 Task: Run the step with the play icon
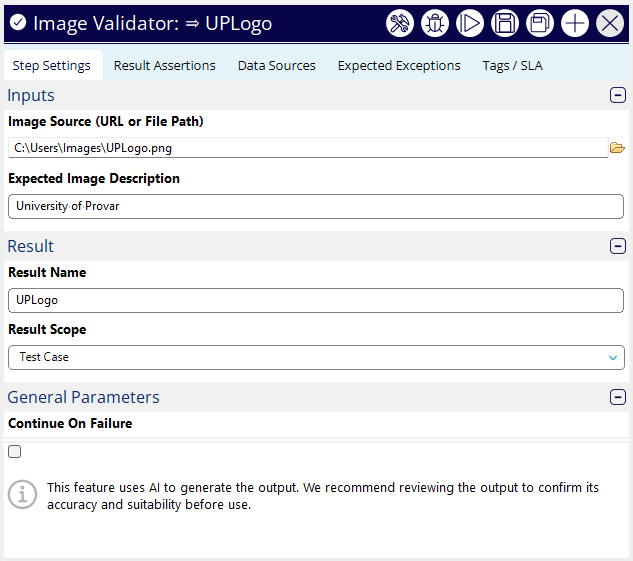tap(470, 23)
